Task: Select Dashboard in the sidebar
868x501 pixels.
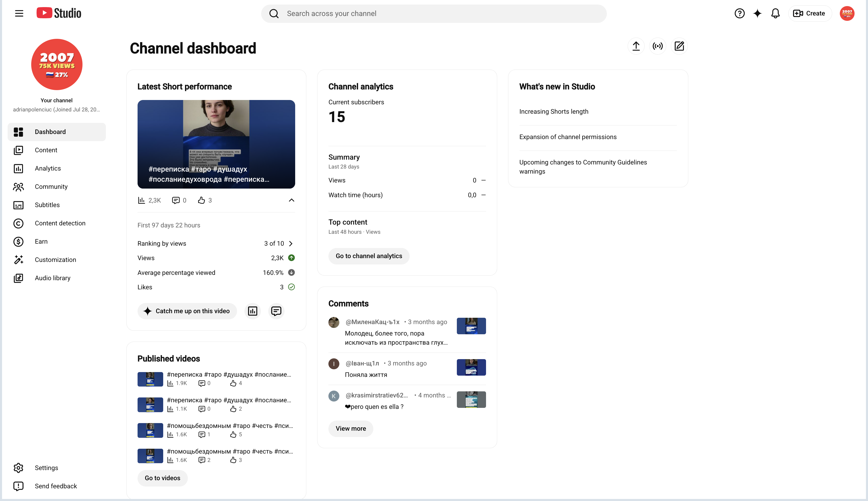Action: [x=57, y=132]
